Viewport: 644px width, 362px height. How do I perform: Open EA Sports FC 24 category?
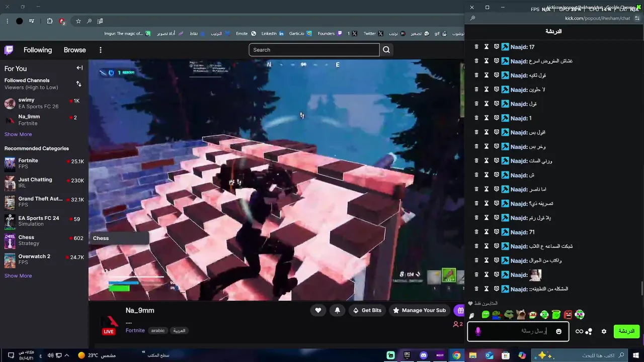click(44, 221)
